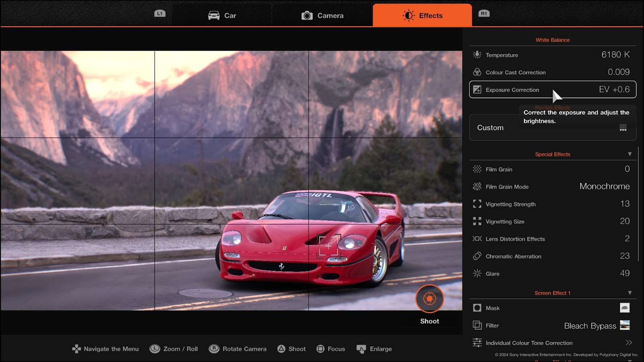644x362 pixels.
Task: Click the effects panel scrollbar
Action: (x=639, y=204)
